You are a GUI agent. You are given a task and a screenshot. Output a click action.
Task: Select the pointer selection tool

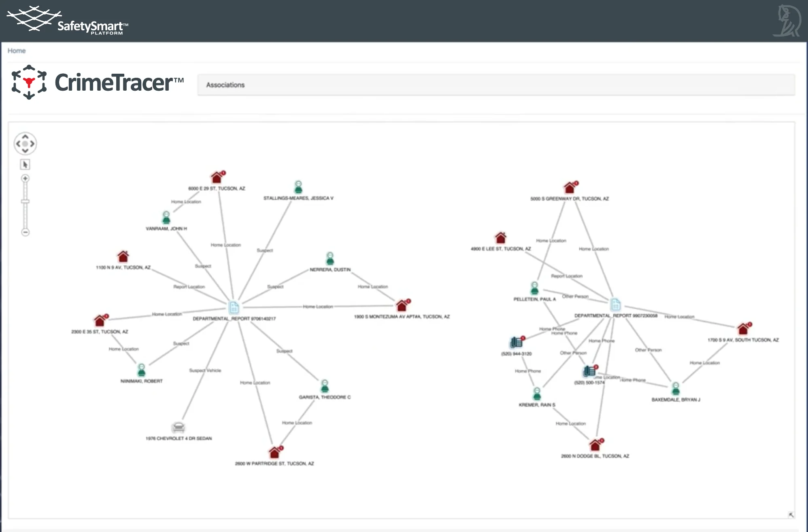click(25, 164)
